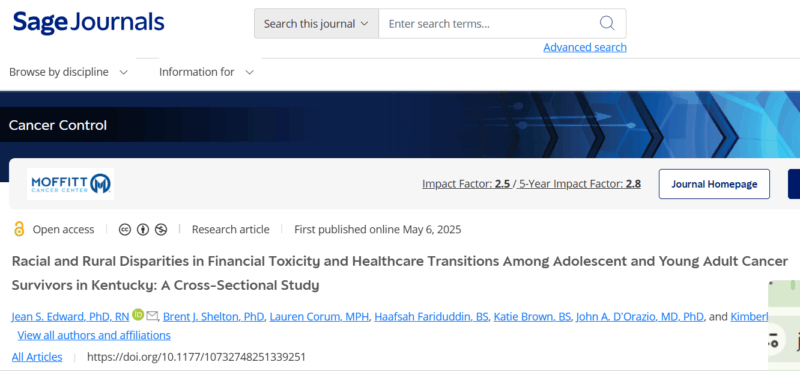Open the Advanced search link
Screen dimensions: 800x371
(585, 47)
